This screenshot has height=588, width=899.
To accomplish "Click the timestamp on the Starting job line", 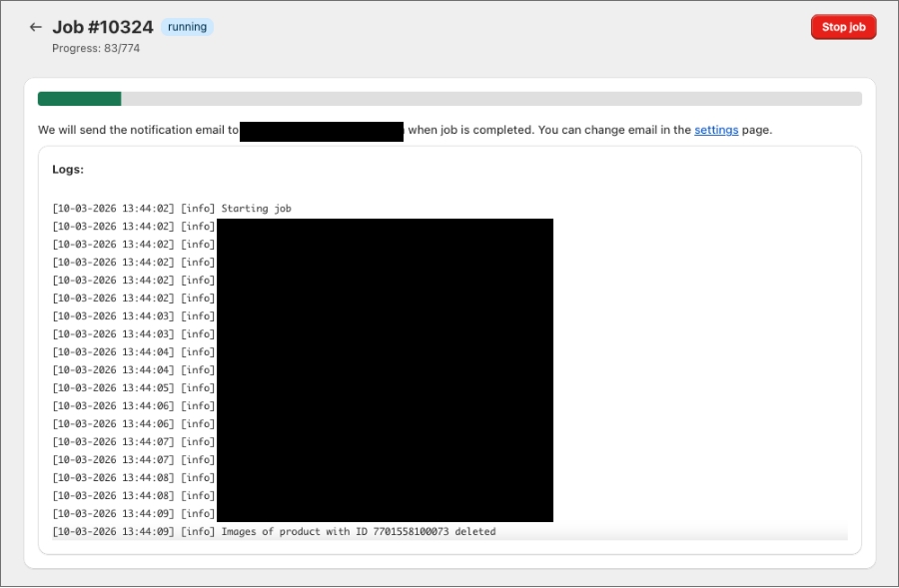I will [x=114, y=209].
